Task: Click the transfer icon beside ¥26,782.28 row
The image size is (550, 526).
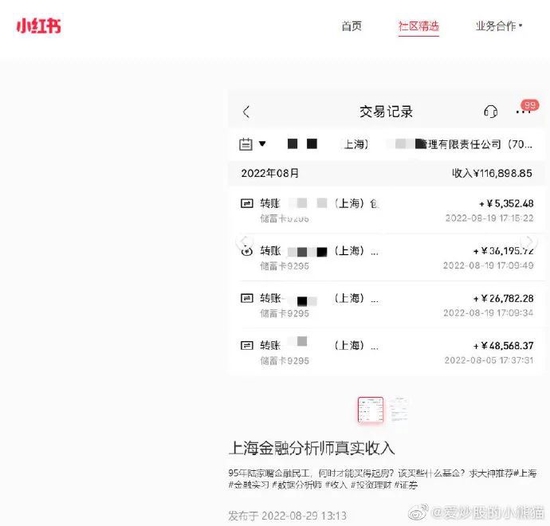Action: tap(247, 298)
